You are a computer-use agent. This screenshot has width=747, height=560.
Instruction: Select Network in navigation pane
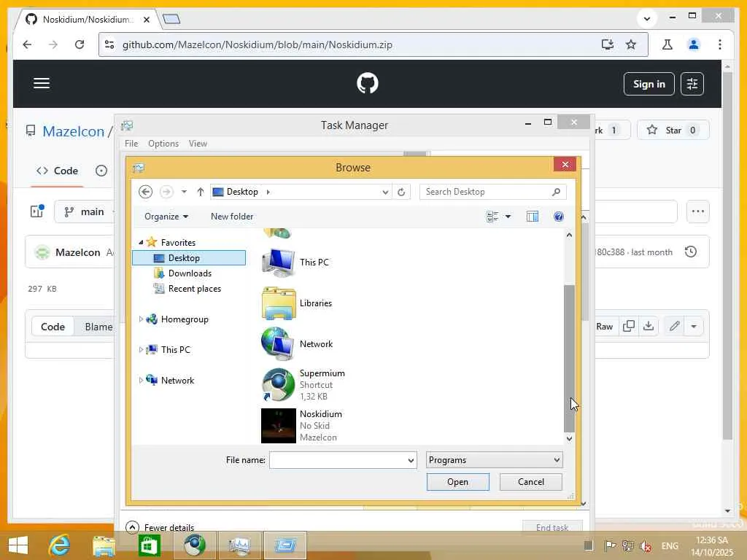(x=177, y=380)
